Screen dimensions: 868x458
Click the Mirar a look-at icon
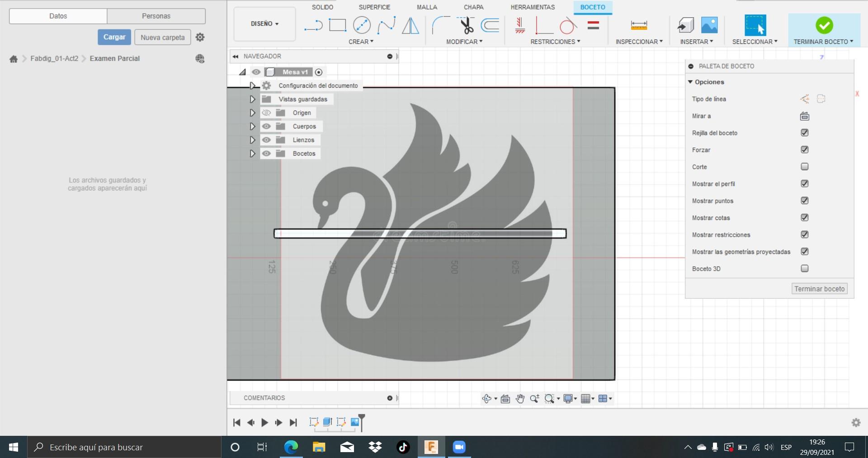click(805, 116)
